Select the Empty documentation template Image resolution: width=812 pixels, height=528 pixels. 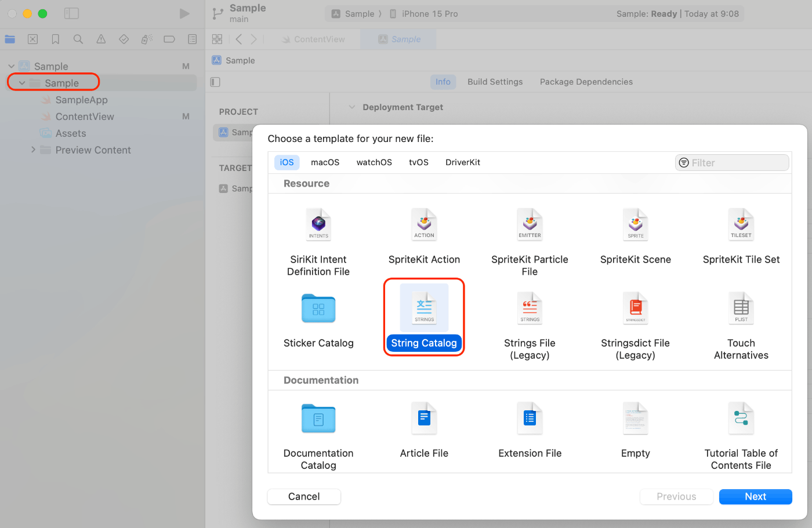[x=636, y=430]
